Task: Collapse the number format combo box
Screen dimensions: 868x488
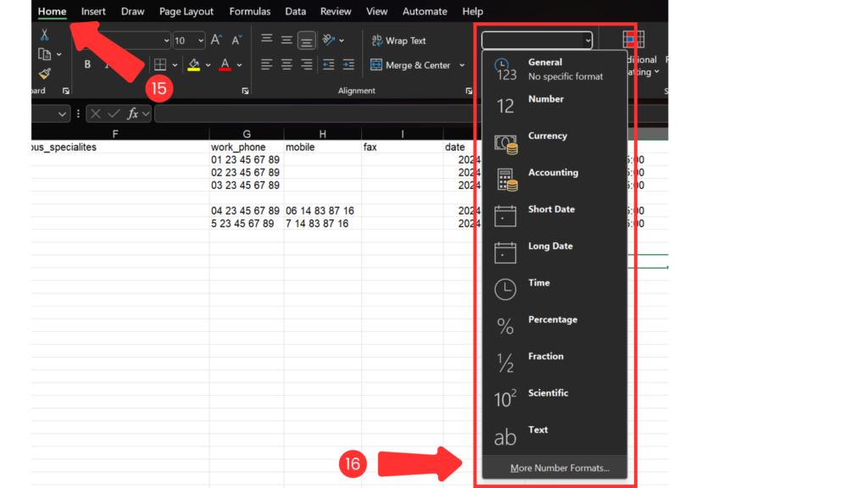Action: coord(587,41)
